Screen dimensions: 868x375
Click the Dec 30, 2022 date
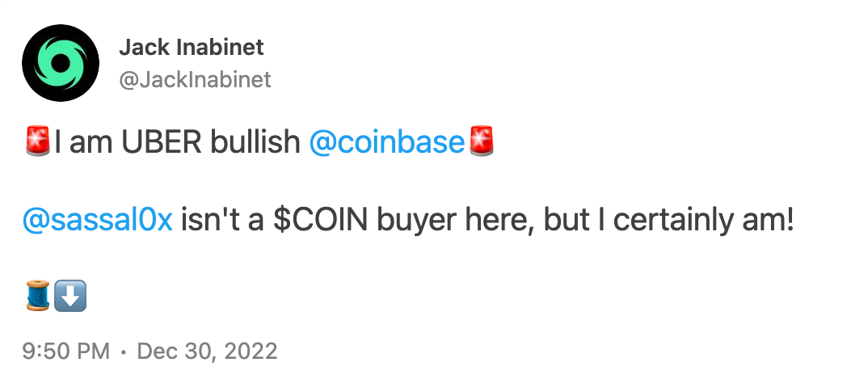207,352
